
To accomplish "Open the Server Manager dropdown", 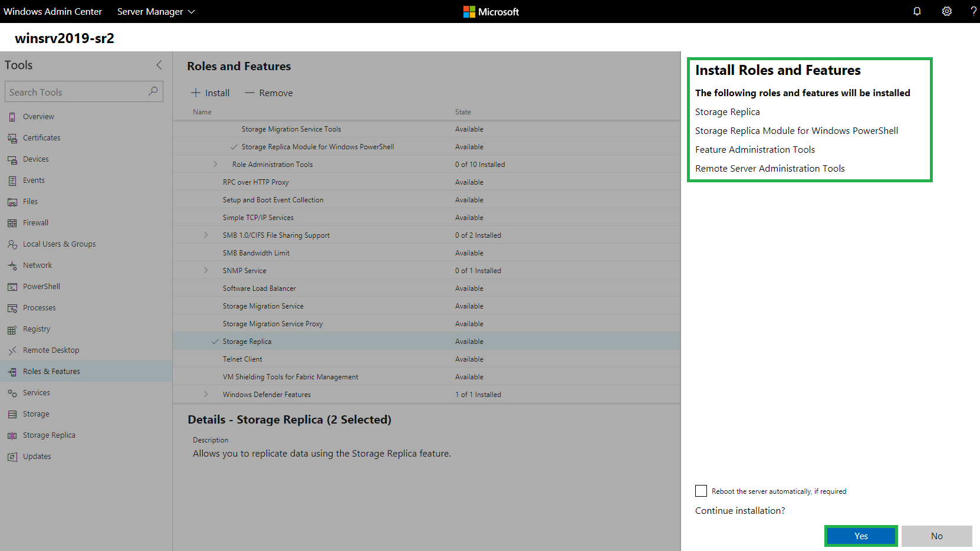I will (x=156, y=12).
